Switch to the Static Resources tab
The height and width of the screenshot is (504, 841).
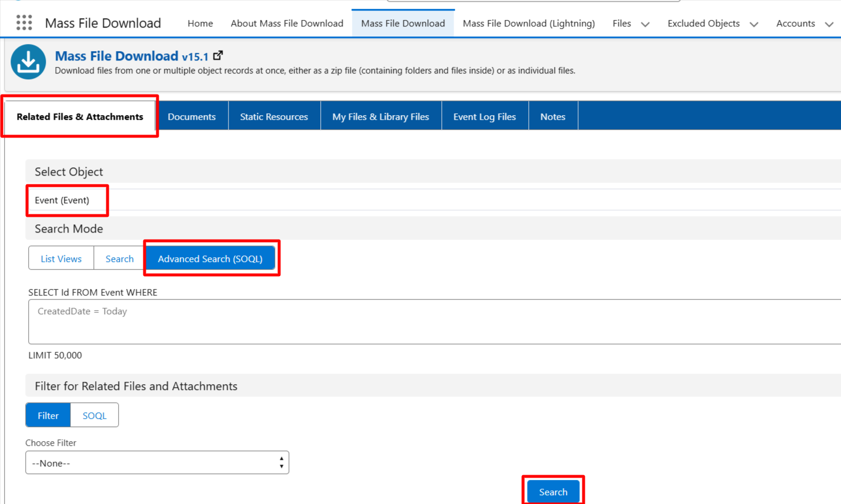point(274,116)
